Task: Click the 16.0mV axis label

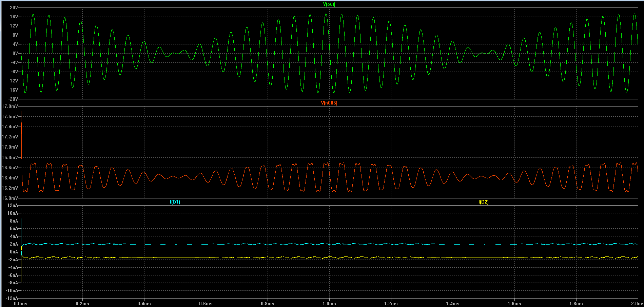Action: pos(10,198)
